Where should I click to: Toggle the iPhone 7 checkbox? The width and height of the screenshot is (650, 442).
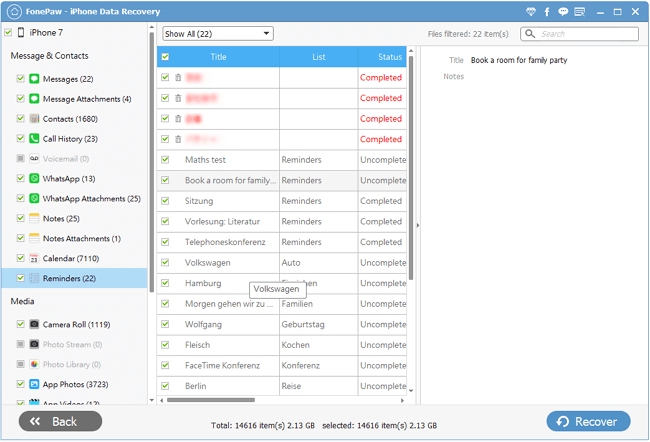(8, 32)
